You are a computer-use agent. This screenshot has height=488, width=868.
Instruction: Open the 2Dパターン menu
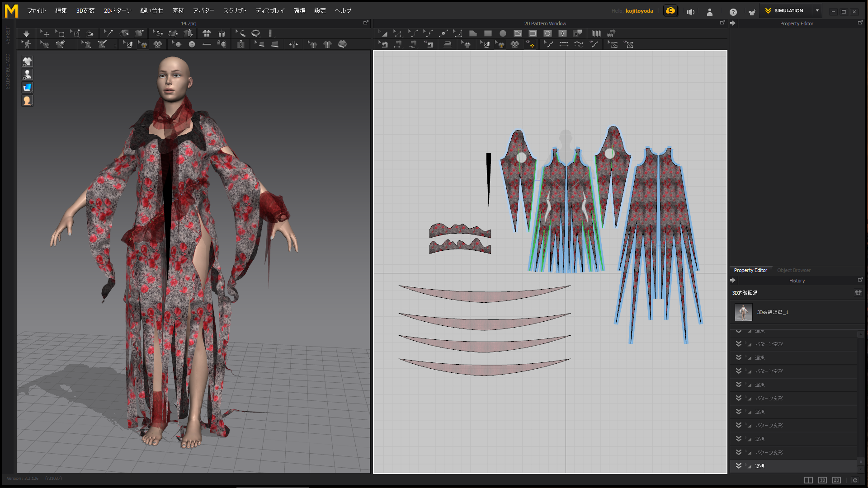[x=118, y=11]
